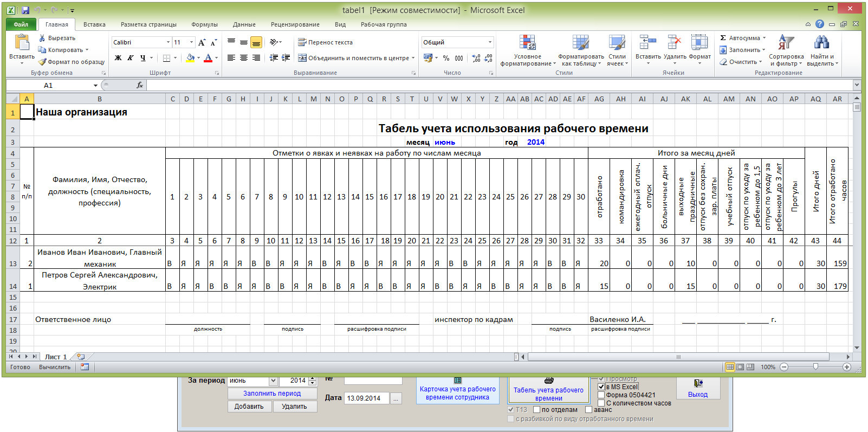
Task: Switch to the 'Формулы' ribbon tab
Action: click(x=204, y=24)
